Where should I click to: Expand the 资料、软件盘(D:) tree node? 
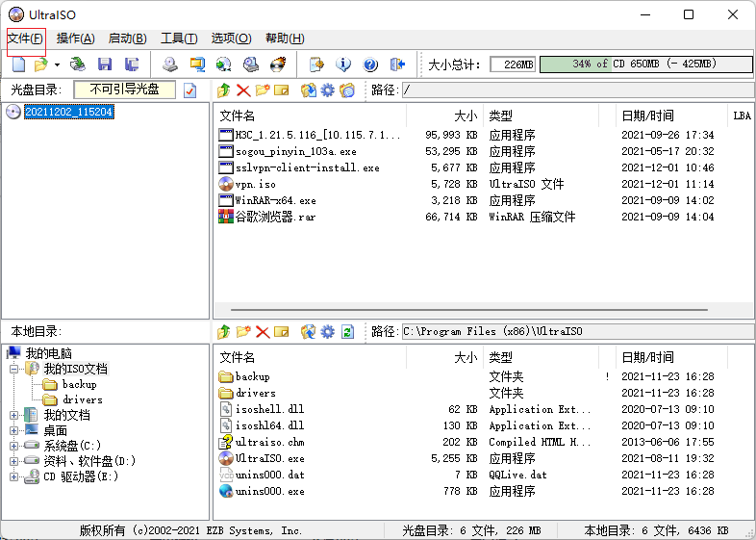tap(14, 461)
